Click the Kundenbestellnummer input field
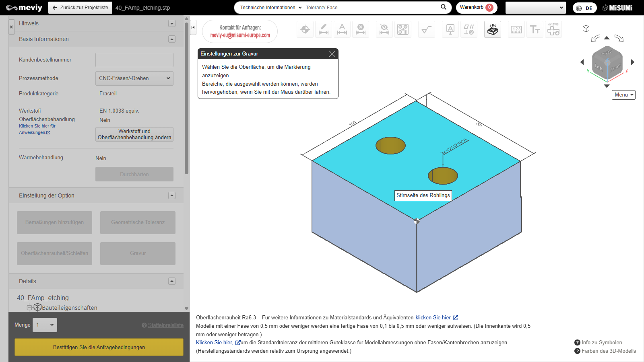644x362 pixels. (134, 60)
